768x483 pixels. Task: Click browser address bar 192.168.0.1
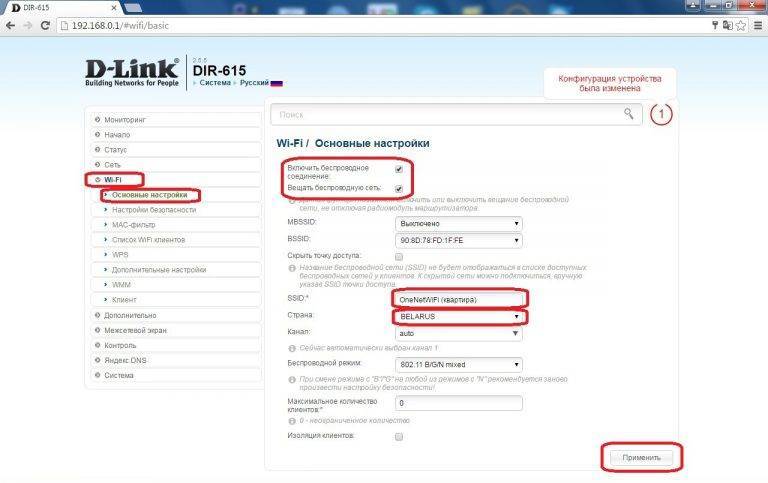point(382,25)
